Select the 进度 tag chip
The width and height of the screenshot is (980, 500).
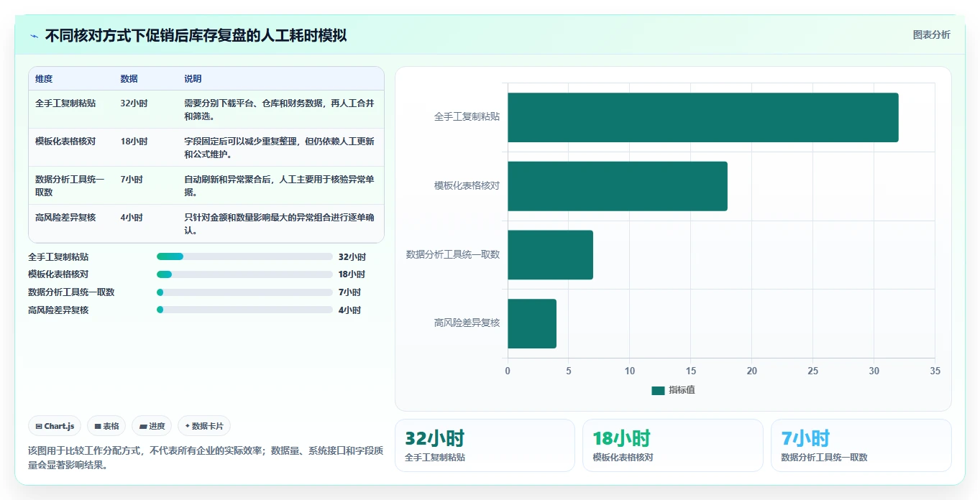click(152, 426)
